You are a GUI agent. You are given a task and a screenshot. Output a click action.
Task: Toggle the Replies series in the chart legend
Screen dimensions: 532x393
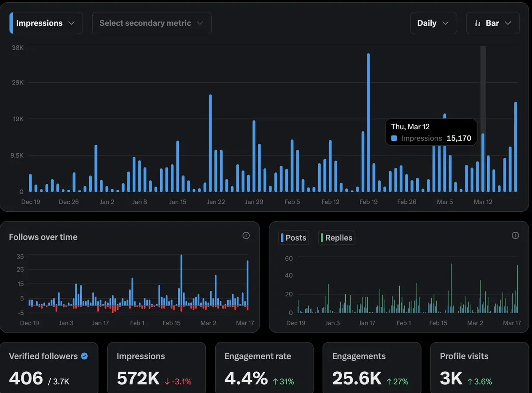click(x=337, y=238)
